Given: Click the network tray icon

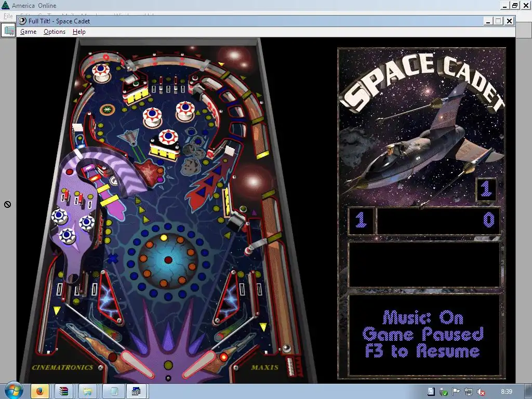Looking at the screenshot, I should (x=469, y=392).
